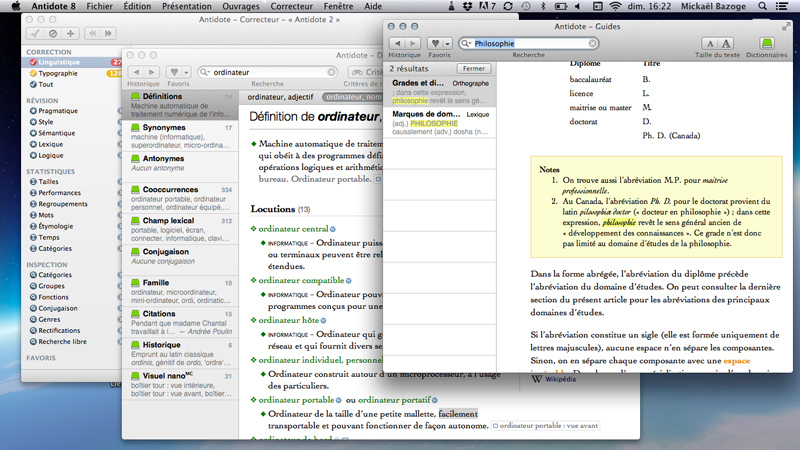Screen dimensions: 800x450
Task: Select "Grades et di…" Orthographe search result
Action: [x=440, y=91]
